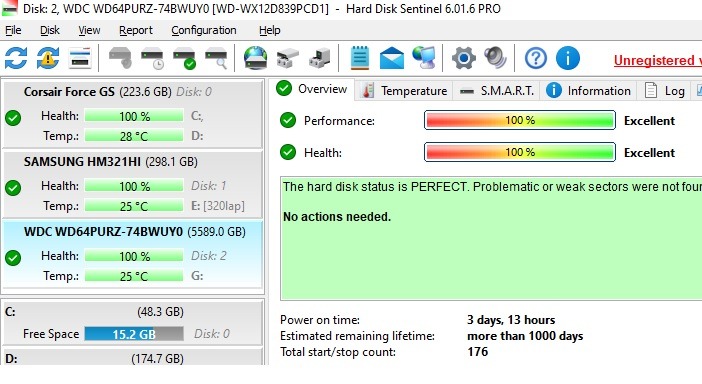Switch to the Information tab
Screen dimensions: 702x384
[x=589, y=91]
